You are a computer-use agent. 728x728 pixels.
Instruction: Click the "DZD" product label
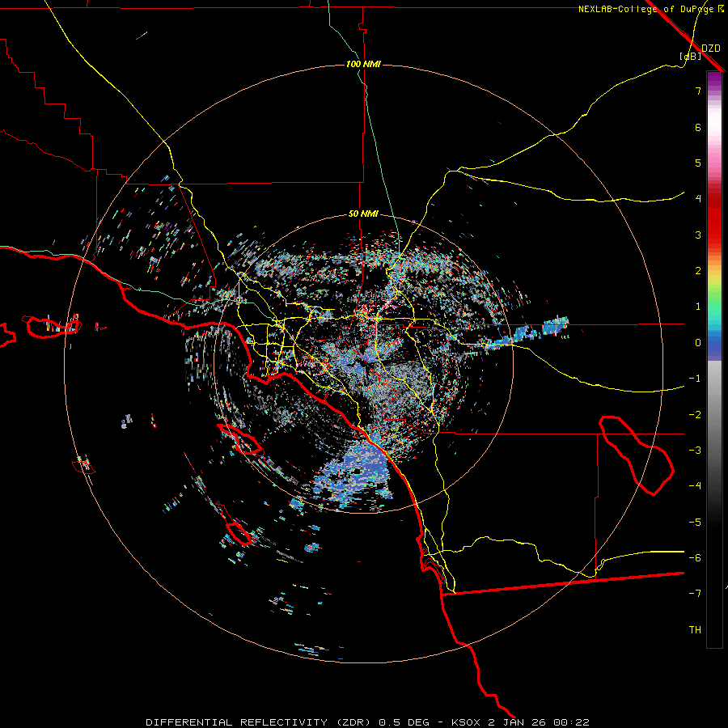[711, 49]
